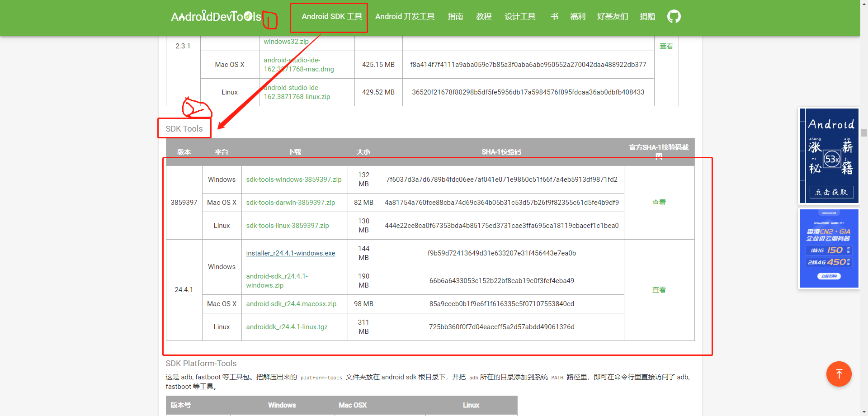Open the GitHub icon in the navbar
Screen dimensions: 868x416
674,17
